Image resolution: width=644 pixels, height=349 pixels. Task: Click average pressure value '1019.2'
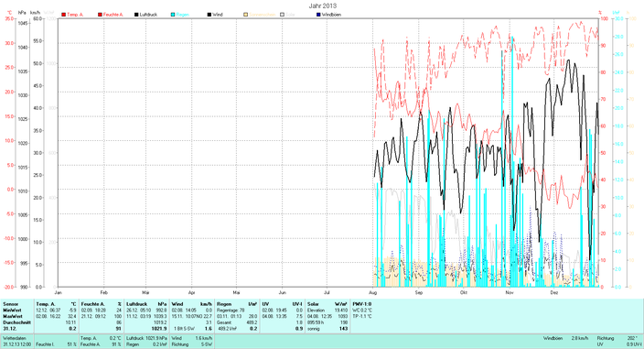coord(161,322)
